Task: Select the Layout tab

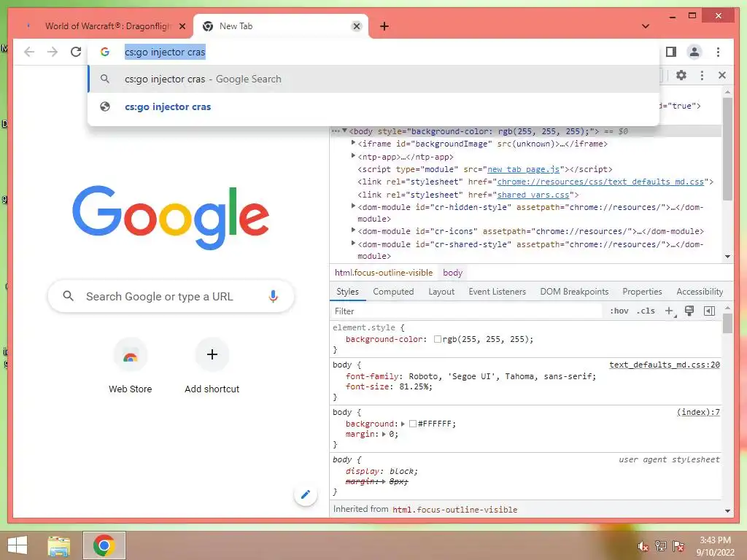Action: click(x=441, y=292)
